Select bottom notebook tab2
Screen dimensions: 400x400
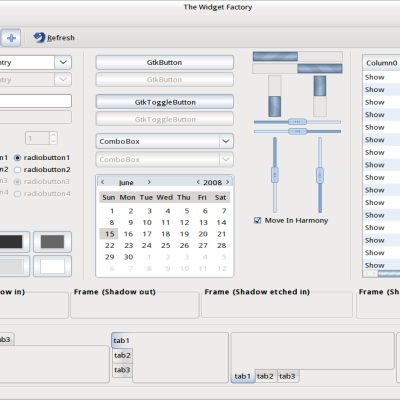pyautogui.click(x=265, y=376)
